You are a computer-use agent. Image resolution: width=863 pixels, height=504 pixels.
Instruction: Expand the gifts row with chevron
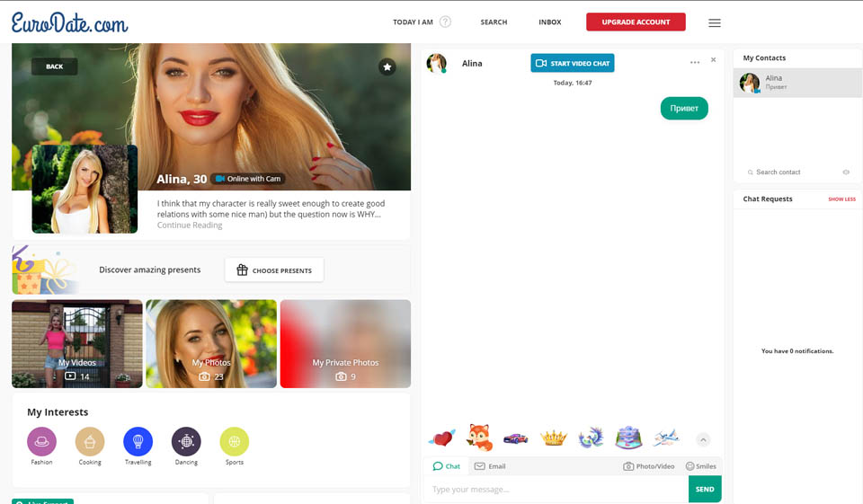pyautogui.click(x=703, y=440)
